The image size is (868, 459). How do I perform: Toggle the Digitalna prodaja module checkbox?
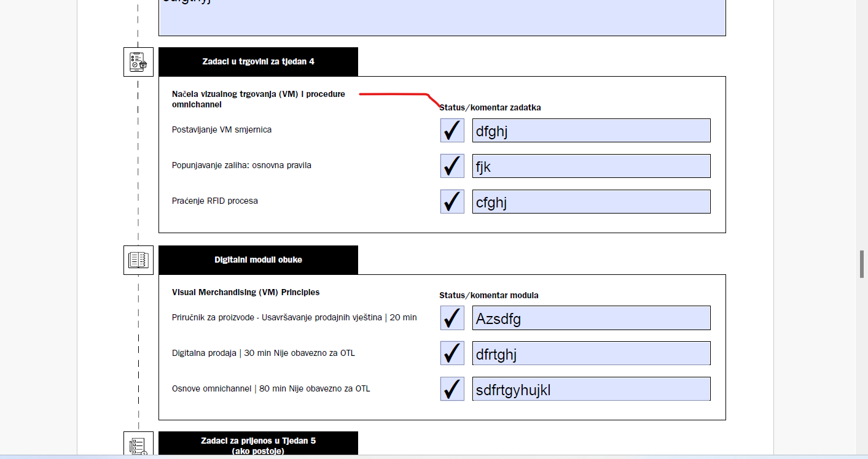tap(452, 353)
